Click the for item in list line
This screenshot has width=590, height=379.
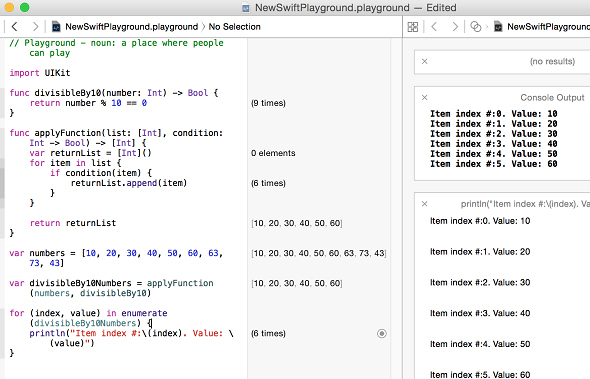(x=75, y=163)
